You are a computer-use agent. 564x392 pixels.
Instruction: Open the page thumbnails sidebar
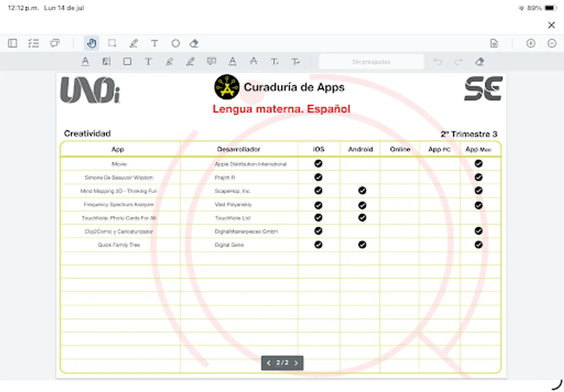pyautogui.click(x=12, y=44)
